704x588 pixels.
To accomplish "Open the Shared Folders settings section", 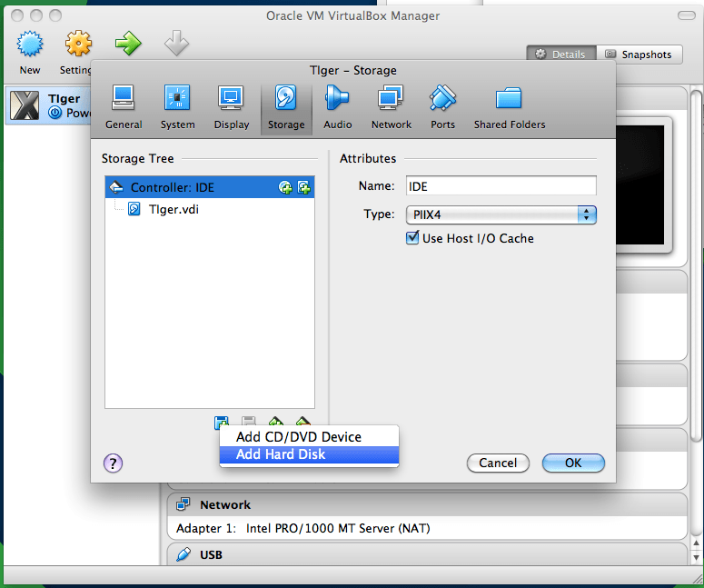I will tap(509, 108).
